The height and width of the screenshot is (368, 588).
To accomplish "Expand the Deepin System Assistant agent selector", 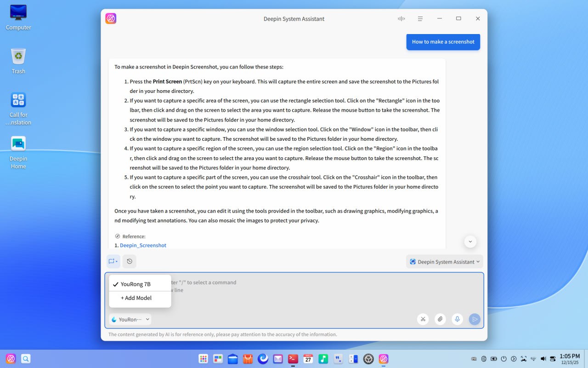I will click(x=445, y=262).
